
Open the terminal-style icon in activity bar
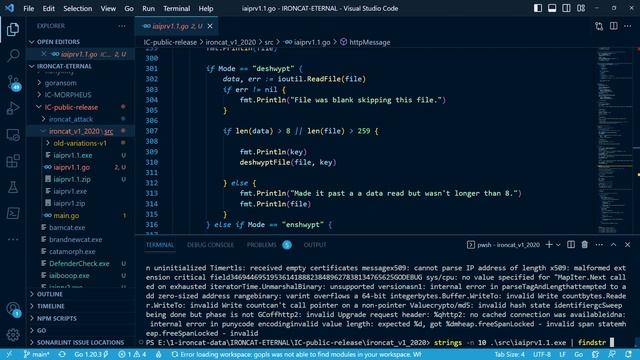click(x=13, y=213)
